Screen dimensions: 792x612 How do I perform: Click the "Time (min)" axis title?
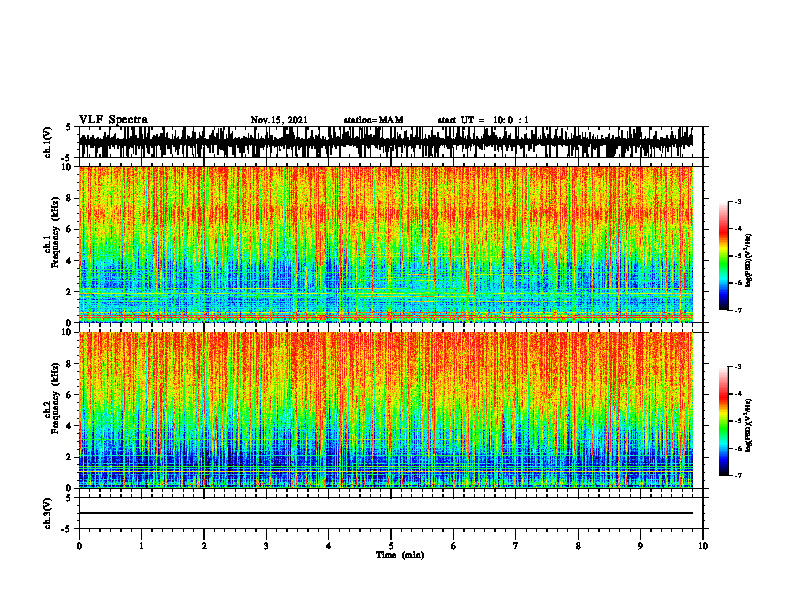pos(400,555)
